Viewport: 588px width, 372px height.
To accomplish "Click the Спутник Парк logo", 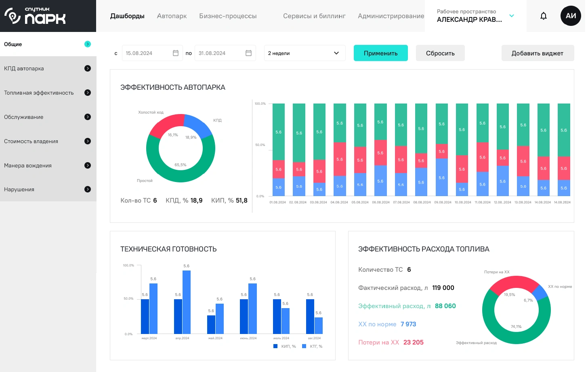I will [35, 16].
